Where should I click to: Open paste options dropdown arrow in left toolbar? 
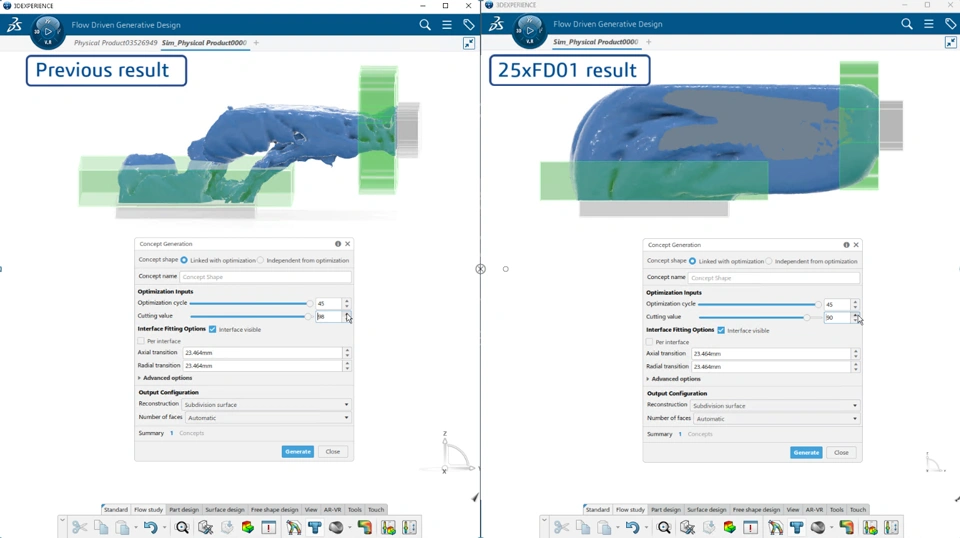point(136,528)
